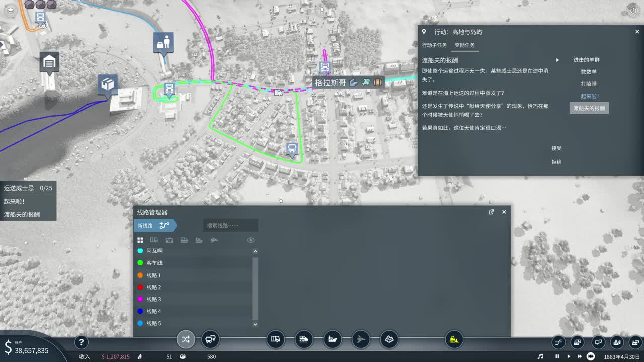The width and height of the screenshot is (644, 362).
Task: Click the 运送威士忌 0/25 objective
Action: tap(28, 188)
